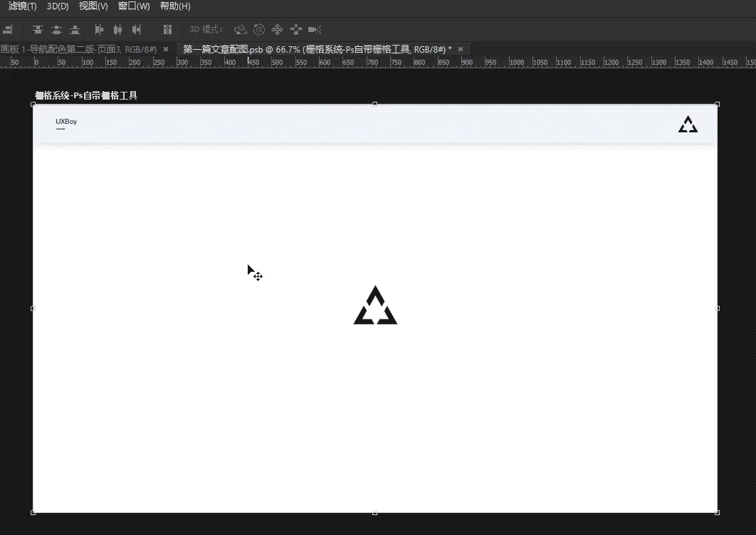Click distribute right edges icon
The height and width of the screenshot is (535, 756).
137,30
